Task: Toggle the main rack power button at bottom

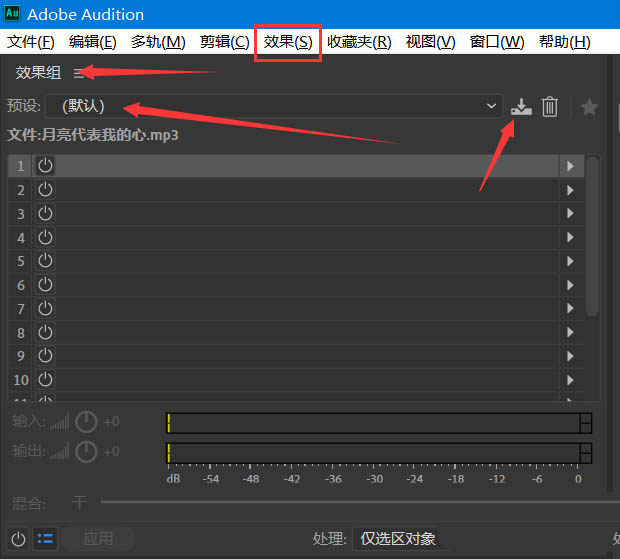Action: pos(18,539)
